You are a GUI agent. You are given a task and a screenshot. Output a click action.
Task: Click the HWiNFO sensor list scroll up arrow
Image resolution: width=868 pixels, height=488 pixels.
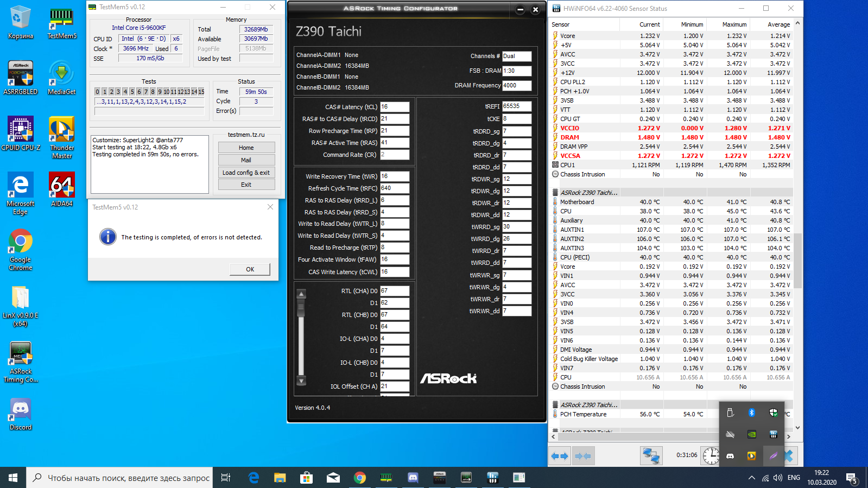coord(797,24)
